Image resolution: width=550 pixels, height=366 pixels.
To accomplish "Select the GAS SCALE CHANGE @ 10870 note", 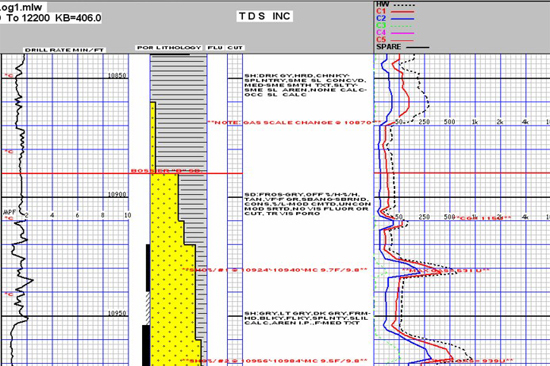I will [x=294, y=122].
